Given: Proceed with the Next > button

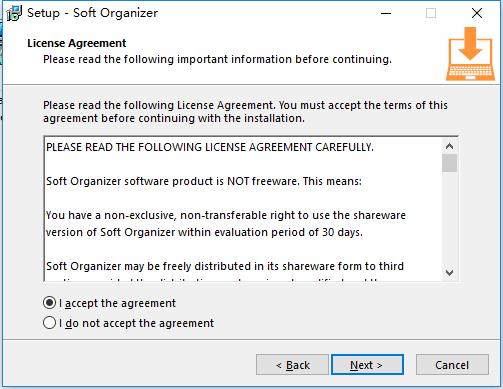Looking at the screenshot, I should pyautogui.click(x=367, y=365).
